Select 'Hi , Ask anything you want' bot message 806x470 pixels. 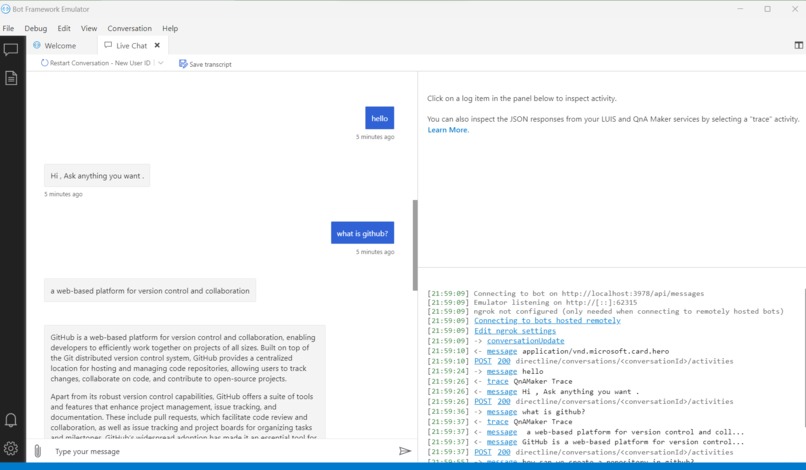tap(97, 175)
